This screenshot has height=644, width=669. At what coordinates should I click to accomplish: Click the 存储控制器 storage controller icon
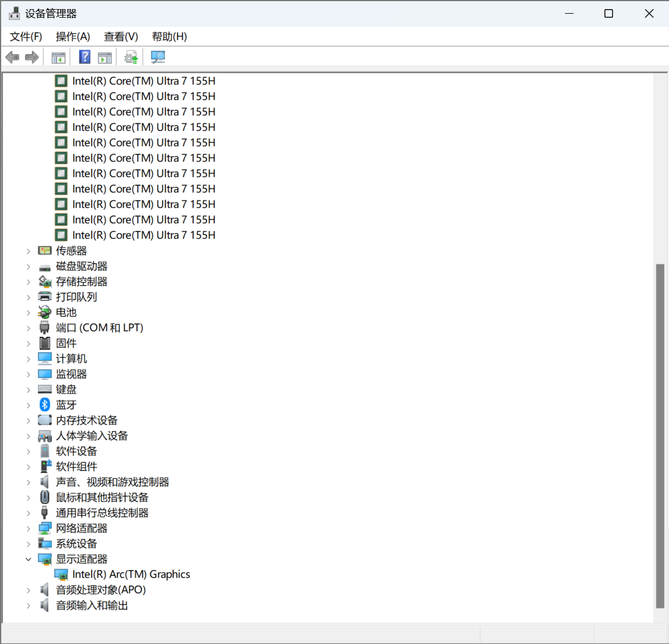click(45, 281)
